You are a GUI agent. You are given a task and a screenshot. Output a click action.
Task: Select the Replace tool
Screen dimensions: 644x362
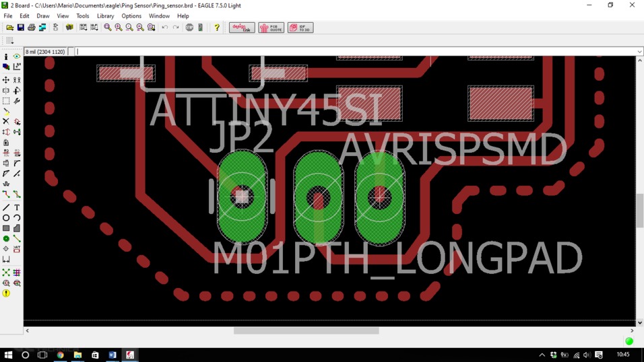17,132
